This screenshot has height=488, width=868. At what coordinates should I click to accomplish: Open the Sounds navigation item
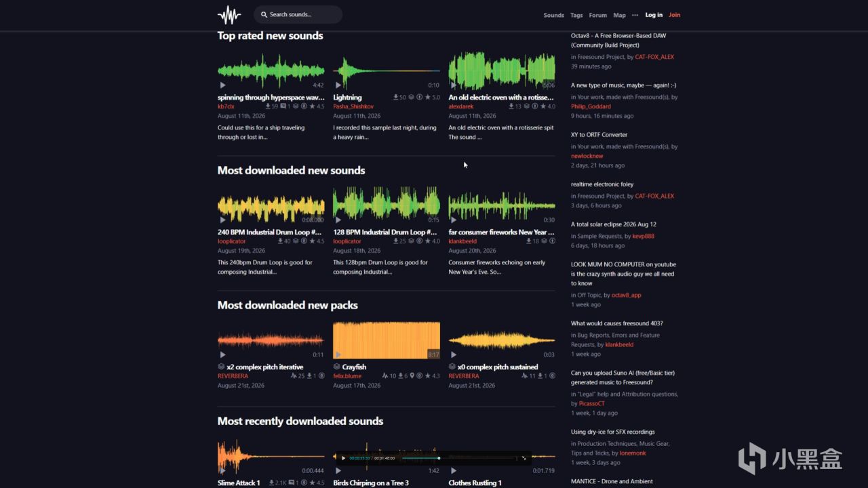pyautogui.click(x=553, y=15)
